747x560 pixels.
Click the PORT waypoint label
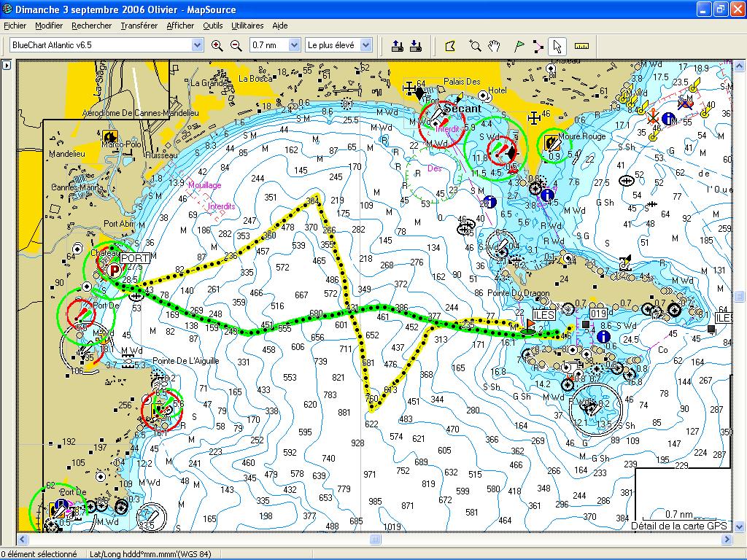point(135,259)
